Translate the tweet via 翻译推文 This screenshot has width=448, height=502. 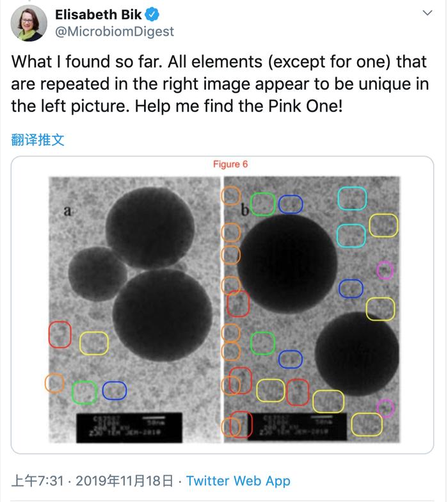(38, 140)
